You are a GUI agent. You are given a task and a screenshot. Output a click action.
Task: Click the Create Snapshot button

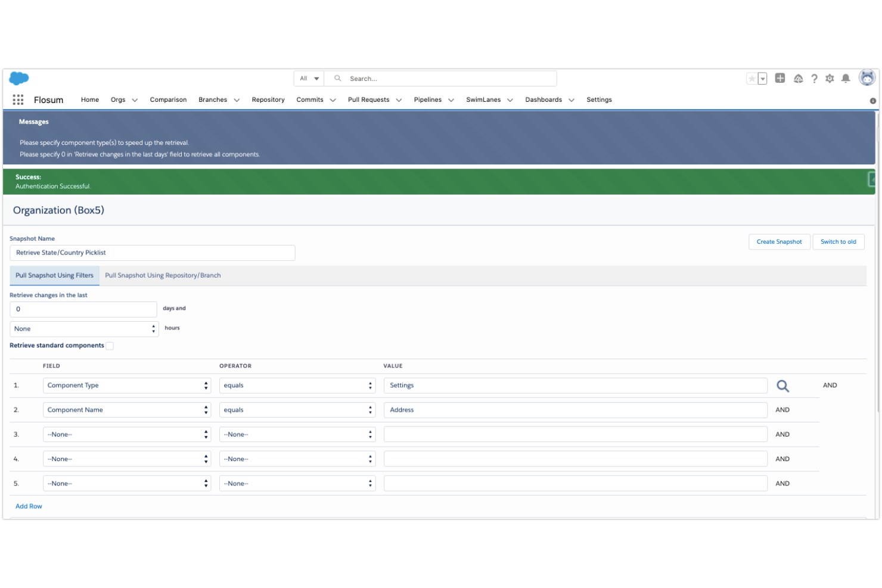[x=779, y=241]
